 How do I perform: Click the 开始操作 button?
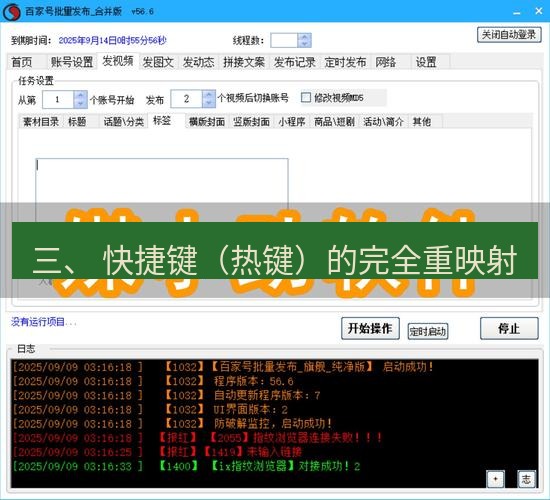370,328
